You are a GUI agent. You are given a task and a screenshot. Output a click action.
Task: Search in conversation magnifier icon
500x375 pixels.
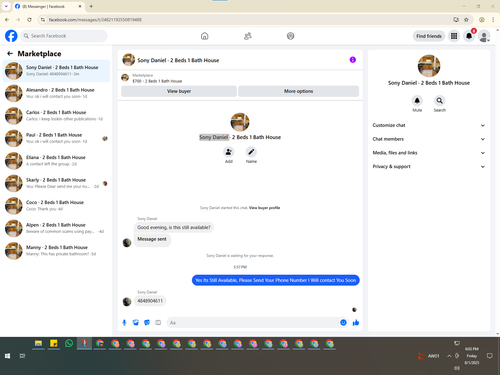[440, 100]
